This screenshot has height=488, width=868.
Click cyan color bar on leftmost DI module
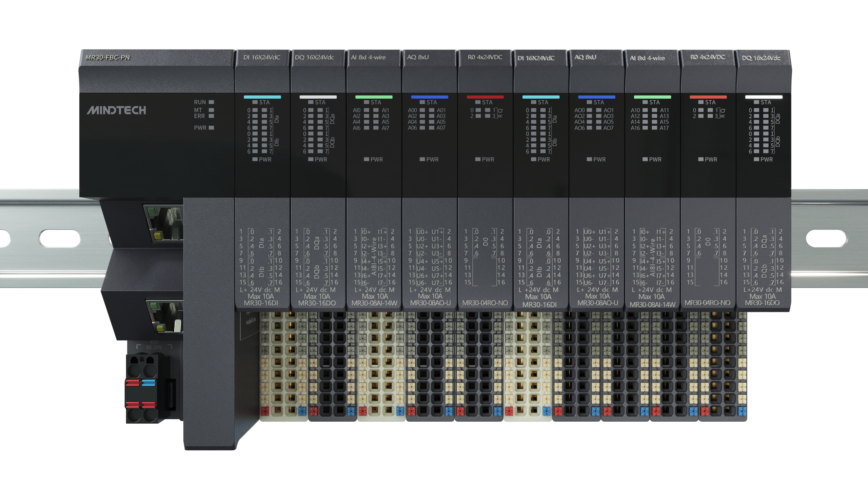pyautogui.click(x=262, y=97)
